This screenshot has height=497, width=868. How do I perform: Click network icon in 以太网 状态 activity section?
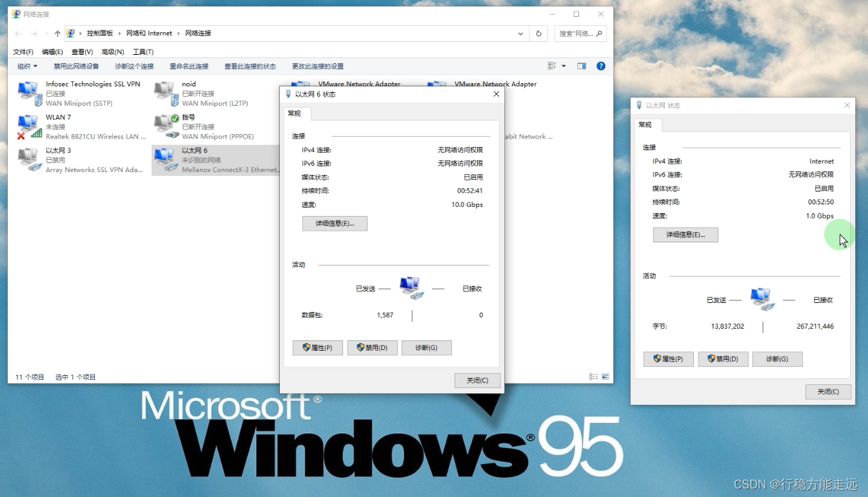click(763, 299)
